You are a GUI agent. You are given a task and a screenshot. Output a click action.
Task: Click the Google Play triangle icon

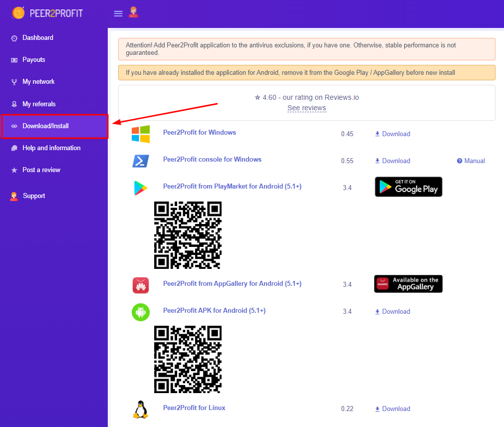tap(140, 188)
